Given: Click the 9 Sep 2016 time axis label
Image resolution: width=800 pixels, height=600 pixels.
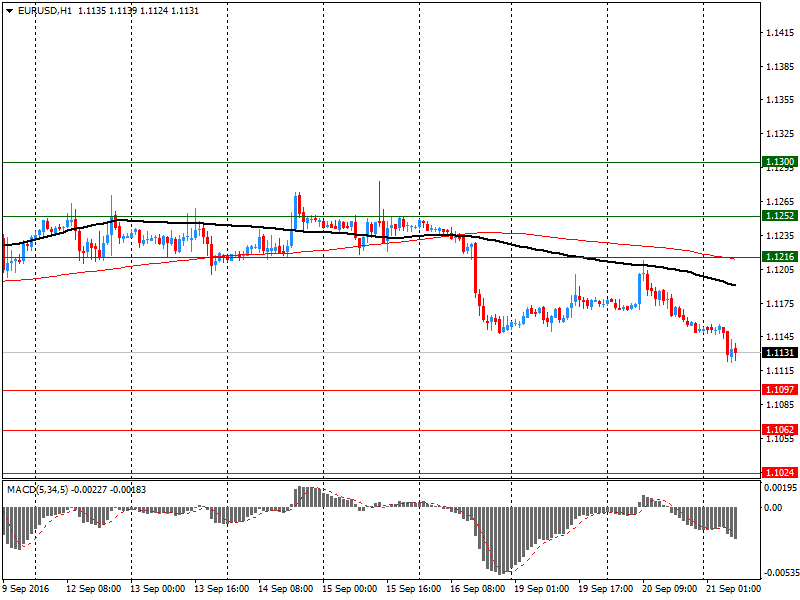Looking at the screenshot, I should [26, 589].
